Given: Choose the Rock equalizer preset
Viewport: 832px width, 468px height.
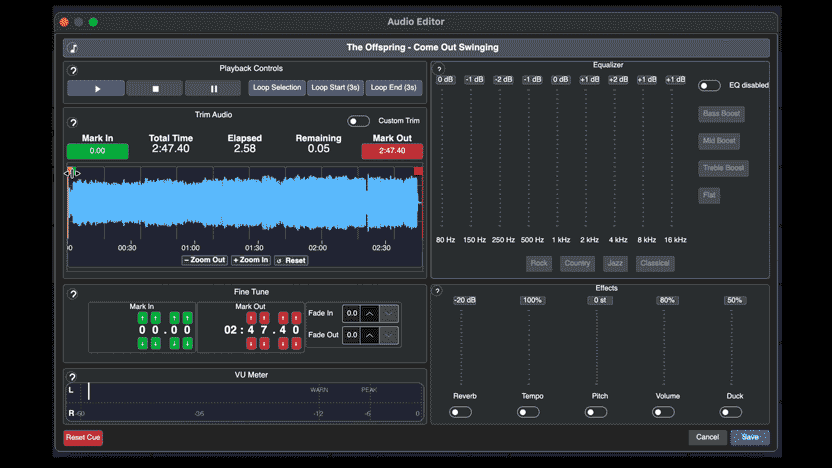Looking at the screenshot, I should tap(539, 263).
